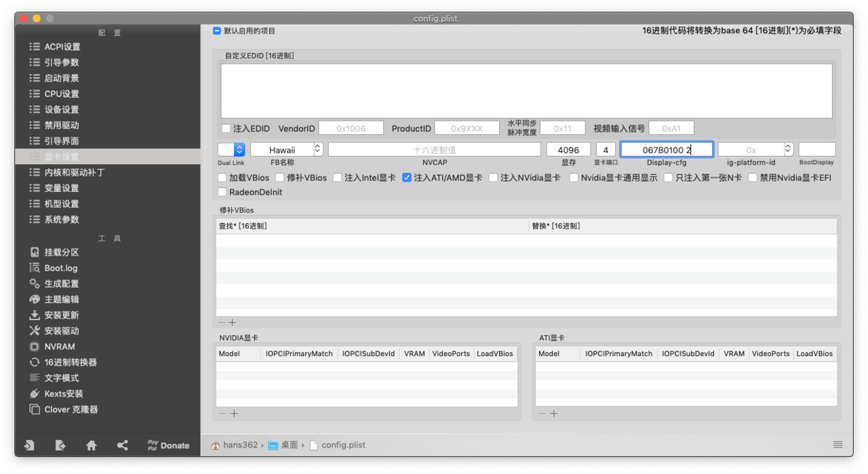Add a row to ATI显卡 table

click(554, 414)
